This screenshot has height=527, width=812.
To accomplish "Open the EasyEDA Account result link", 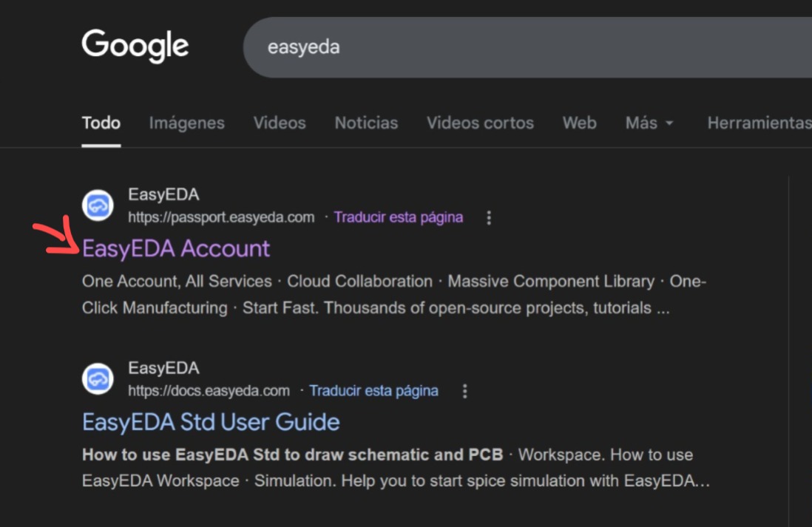I will pyautogui.click(x=177, y=249).
